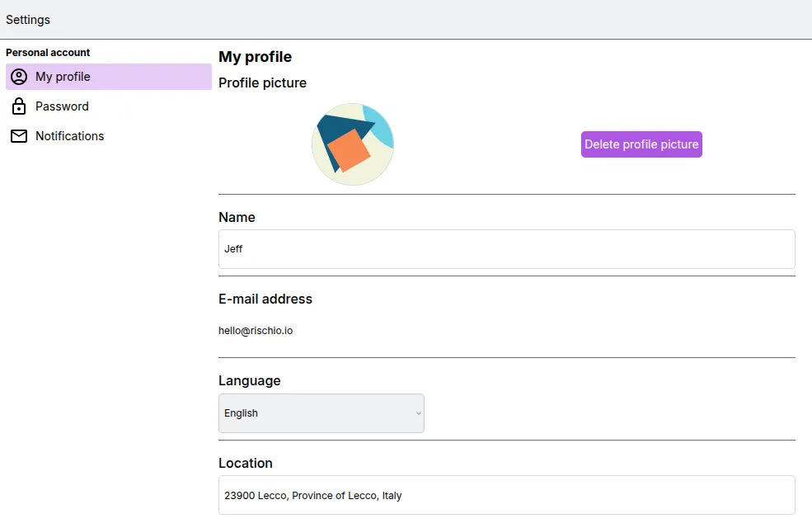
Task: Click the Personal account sidebar heading
Action: pyautogui.click(x=48, y=52)
